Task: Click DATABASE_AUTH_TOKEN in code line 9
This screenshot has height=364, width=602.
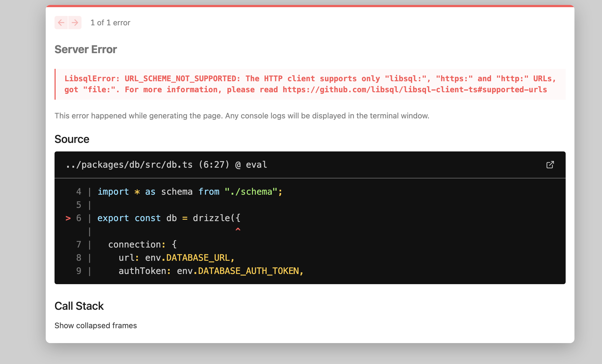Action: (x=248, y=271)
